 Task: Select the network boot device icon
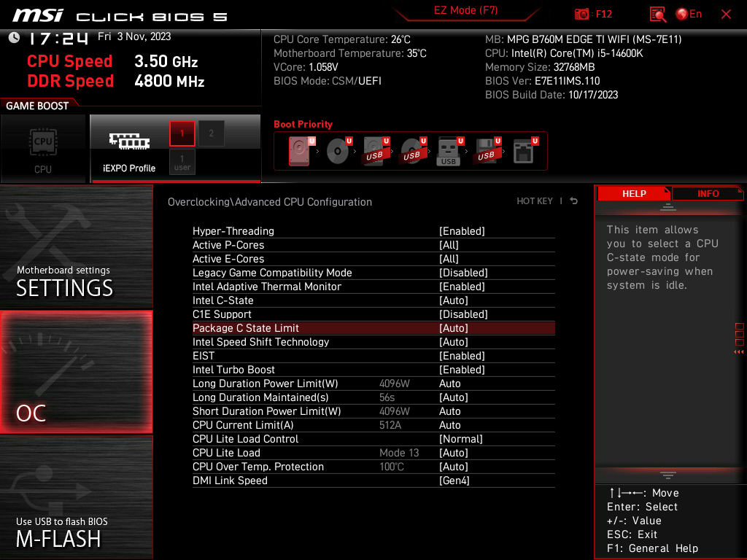click(525, 151)
